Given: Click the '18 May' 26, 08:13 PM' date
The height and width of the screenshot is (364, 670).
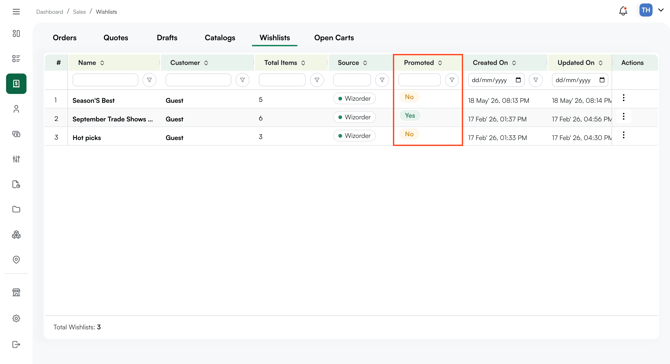Looking at the screenshot, I should click(498, 101).
